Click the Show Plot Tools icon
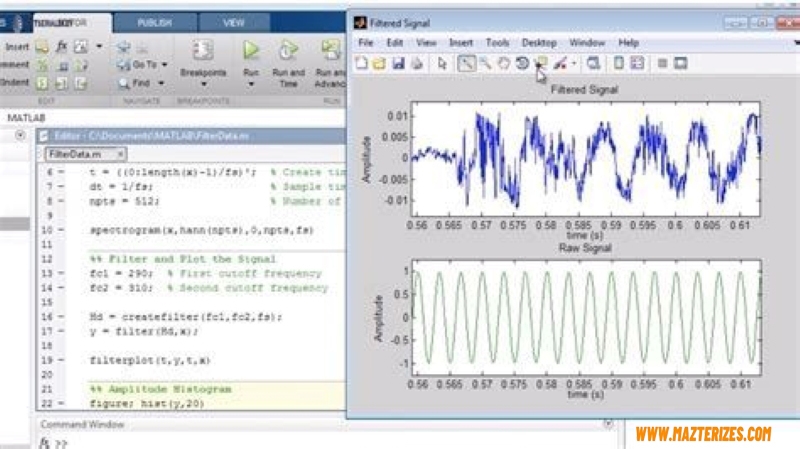Viewport: 800px width, 449px height. (681, 64)
